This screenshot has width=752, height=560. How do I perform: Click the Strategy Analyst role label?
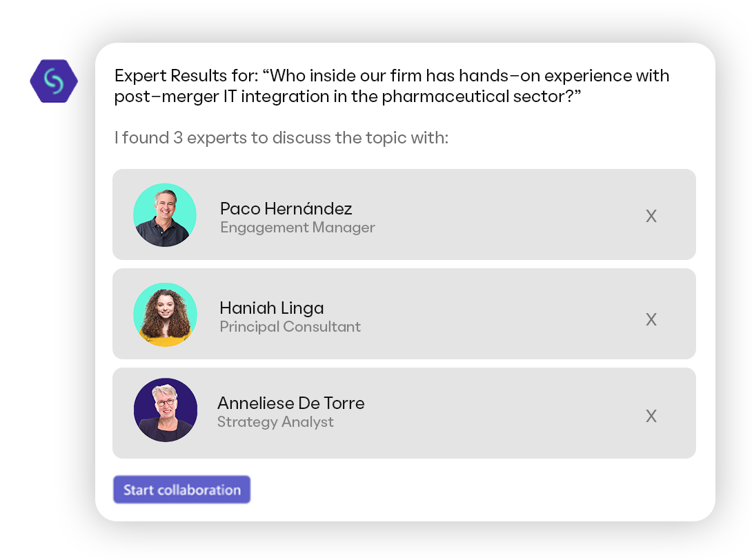275,422
